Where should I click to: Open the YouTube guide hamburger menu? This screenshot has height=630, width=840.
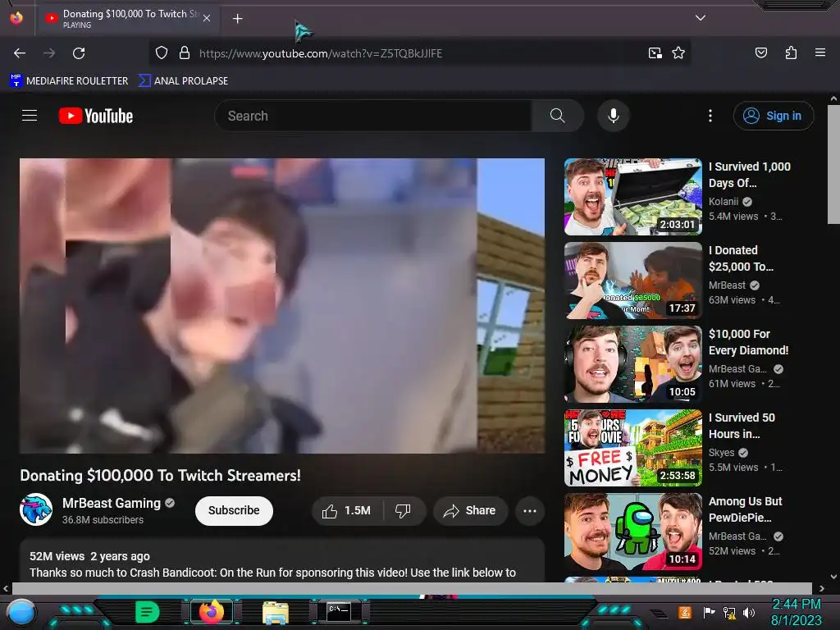(x=30, y=115)
